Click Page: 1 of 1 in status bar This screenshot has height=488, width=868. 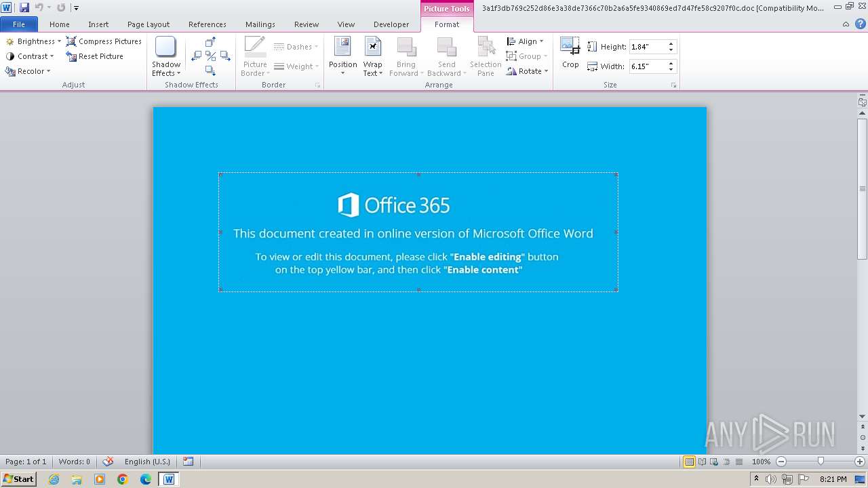pyautogui.click(x=26, y=462)
